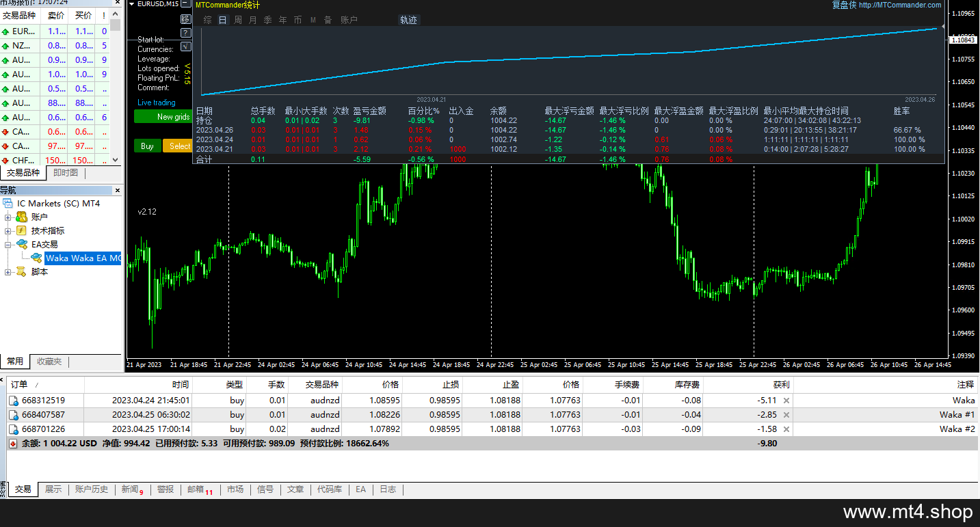Click order icon for ticket 668407587
Screen dimensions: 980x527
(x=14, y=415)
